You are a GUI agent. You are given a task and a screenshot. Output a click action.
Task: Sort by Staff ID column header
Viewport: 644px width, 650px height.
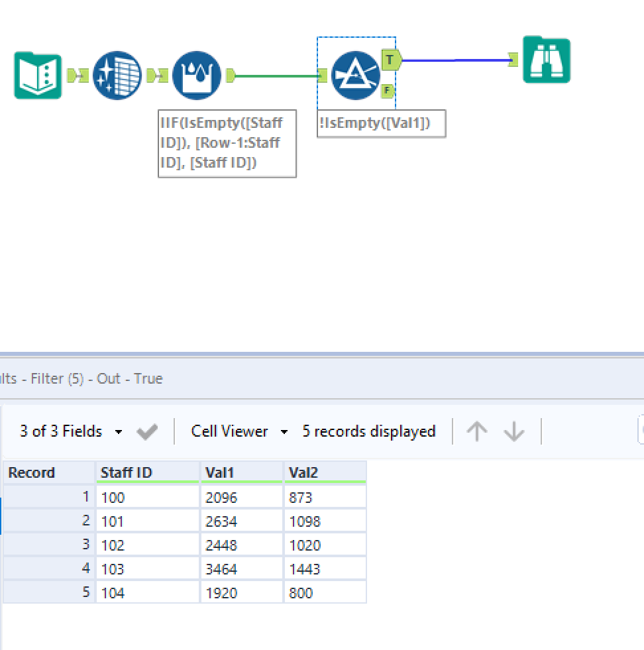click(147, 473)
